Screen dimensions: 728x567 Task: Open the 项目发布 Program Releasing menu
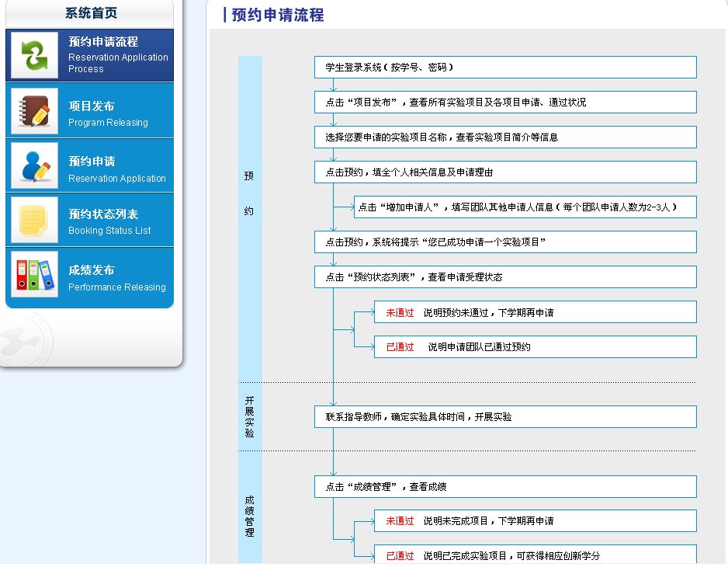tap(107, 113)
